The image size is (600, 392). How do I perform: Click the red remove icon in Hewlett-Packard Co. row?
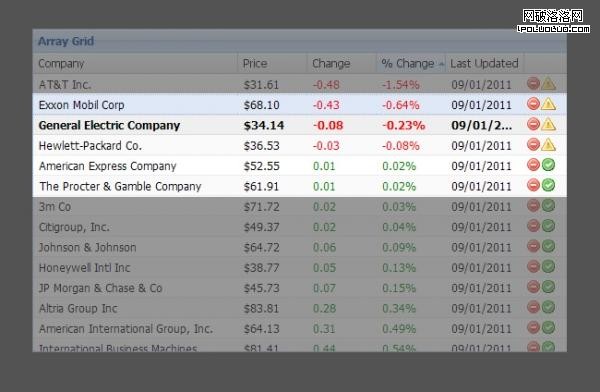[533, 144]
